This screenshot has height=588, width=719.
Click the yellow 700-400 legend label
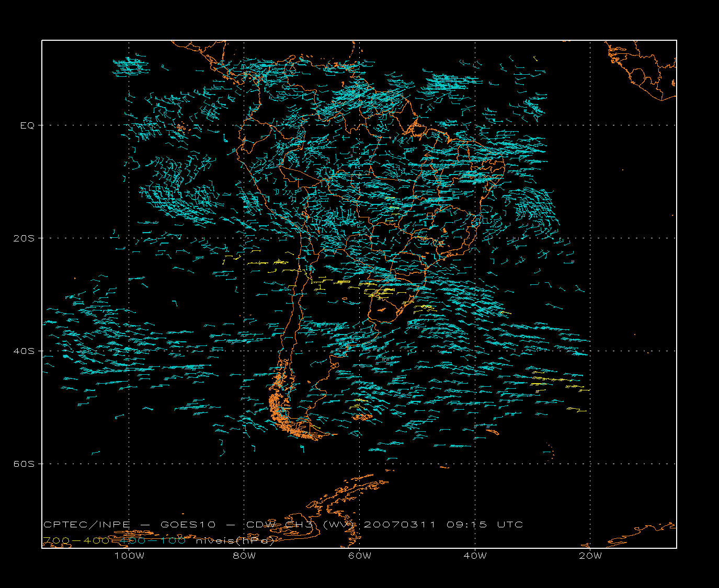pyautogui.click(x=76, y=540)
